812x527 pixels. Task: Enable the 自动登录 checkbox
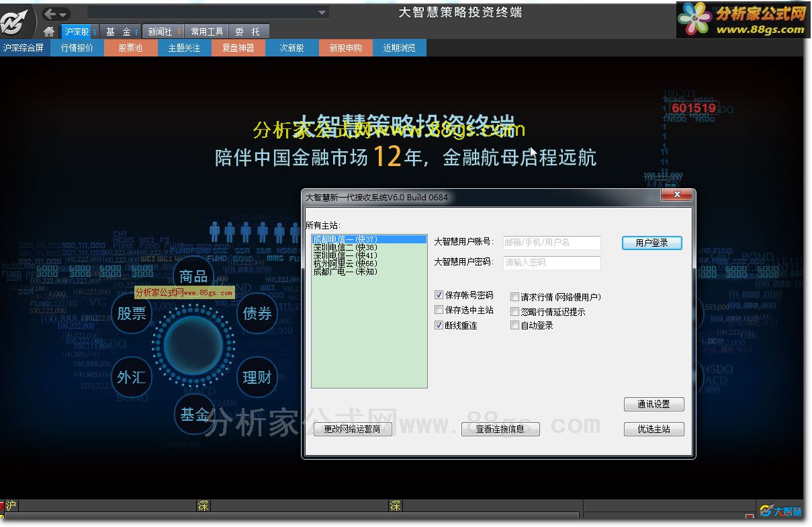pos(514,325)
